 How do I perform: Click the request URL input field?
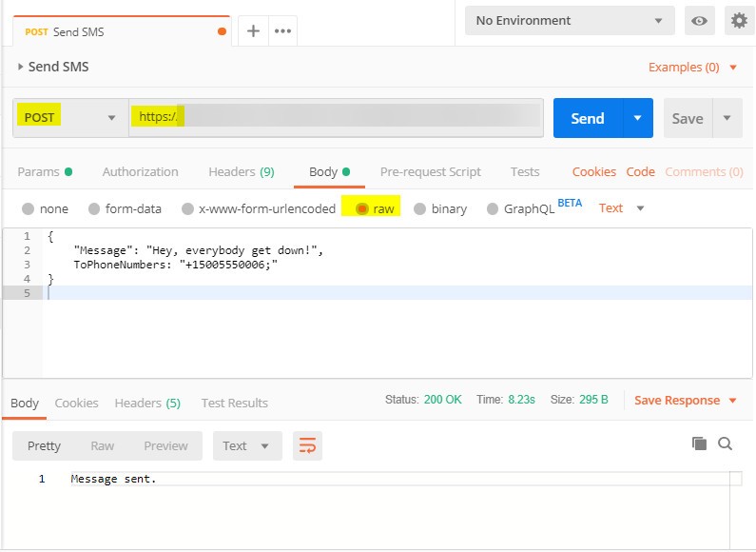(x=336, y=118)
